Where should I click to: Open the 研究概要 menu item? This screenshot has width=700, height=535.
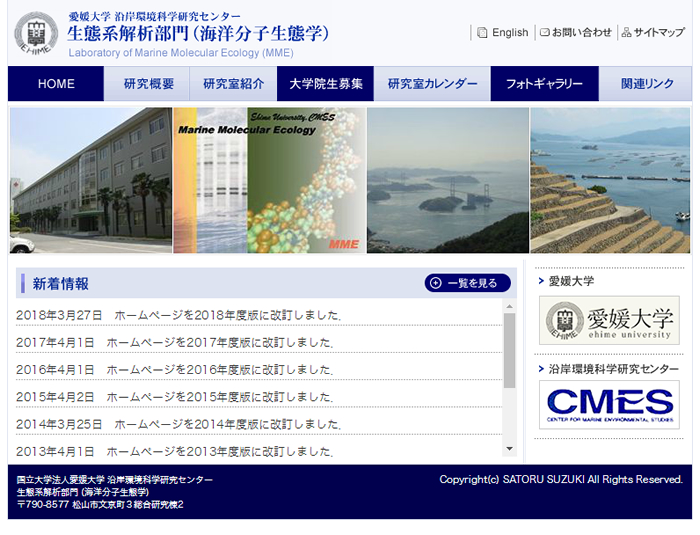[148, 84]
